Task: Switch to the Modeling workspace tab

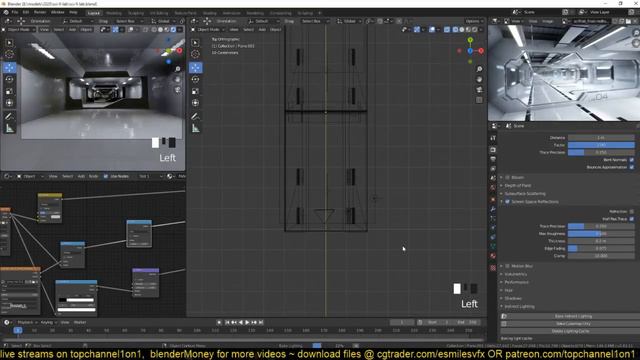Action: coord(113,13)
